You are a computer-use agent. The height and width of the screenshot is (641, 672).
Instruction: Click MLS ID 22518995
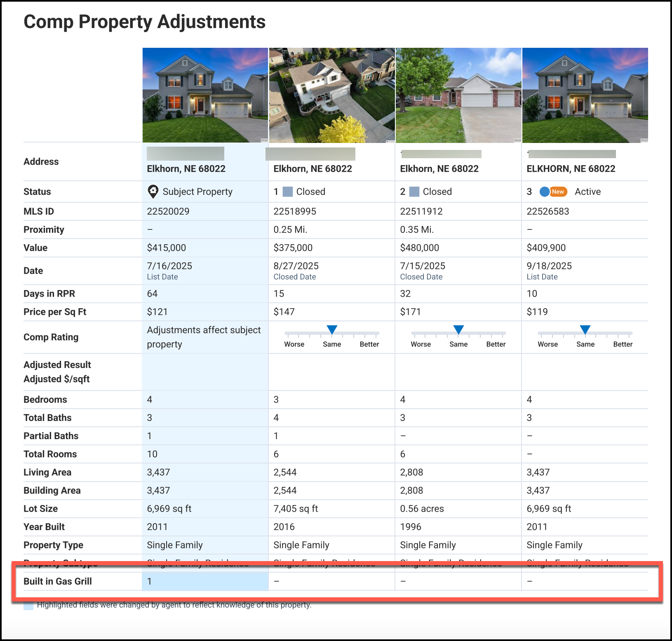[x=295, y=211]
